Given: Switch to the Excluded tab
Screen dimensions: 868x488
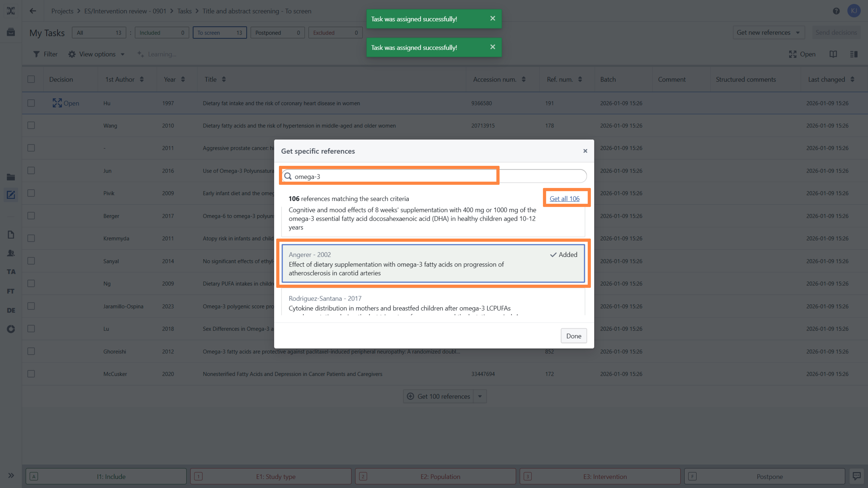Looking at the screenshot, I should (x=336, y=33).
